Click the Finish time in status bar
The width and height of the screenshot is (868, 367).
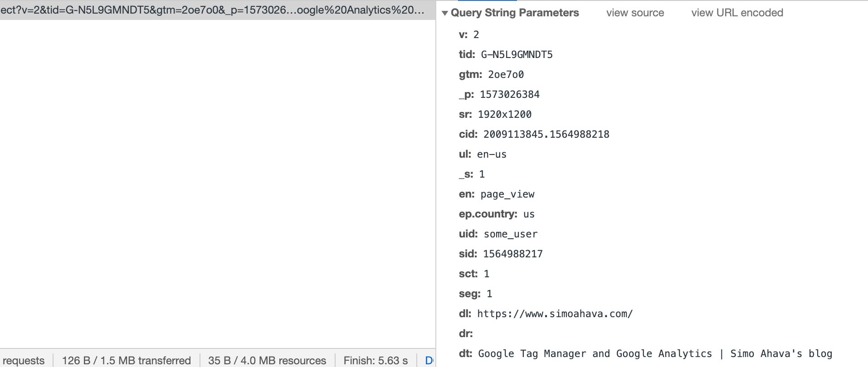(x=375, y=361)
